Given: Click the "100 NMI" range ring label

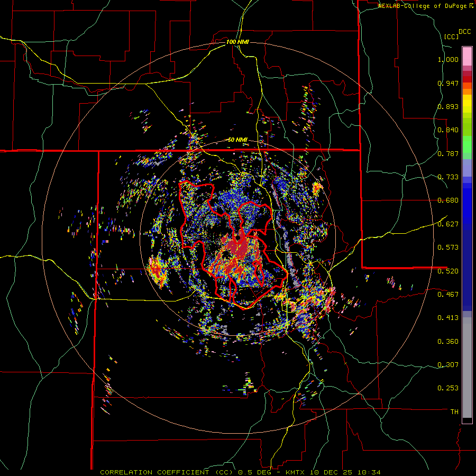Looking at the screenshot, I should pyautogui.click(x=237, y=42).
